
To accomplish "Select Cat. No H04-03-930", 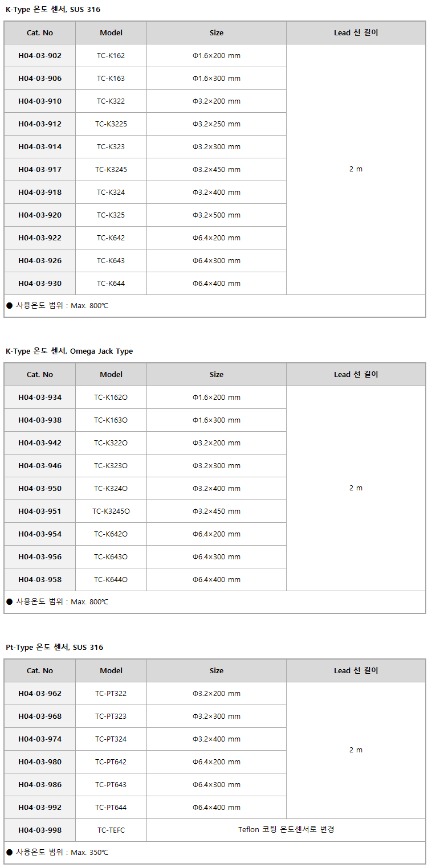I will click(40, 284).
